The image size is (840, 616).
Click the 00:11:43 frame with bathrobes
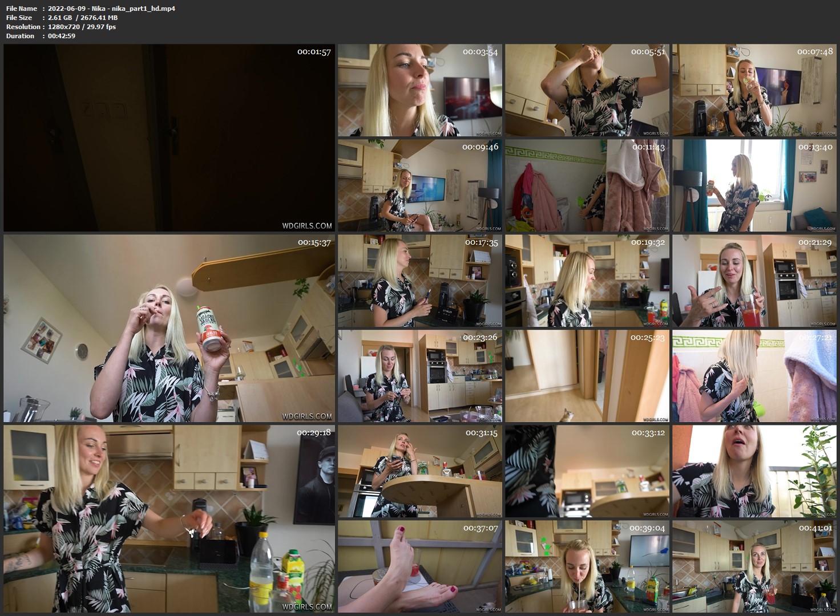coord(587,185)
